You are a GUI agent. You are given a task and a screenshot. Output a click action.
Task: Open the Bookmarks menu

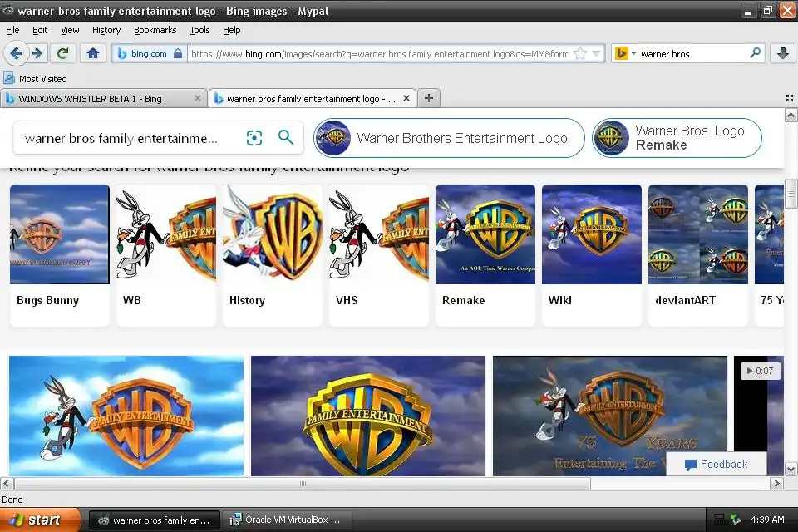pos(155,30)
